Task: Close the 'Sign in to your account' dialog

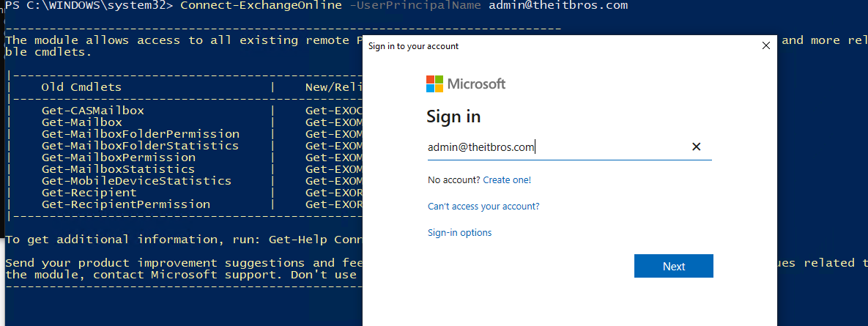Action: [x=766, y=46]
